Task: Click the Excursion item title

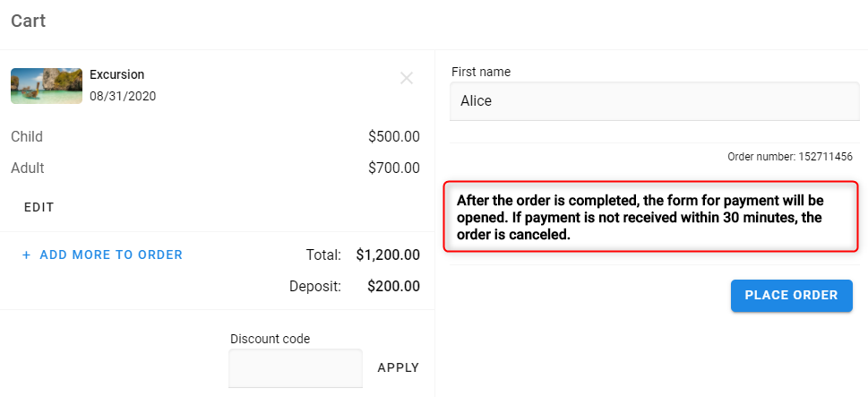Action: click(x=116, y=74)
